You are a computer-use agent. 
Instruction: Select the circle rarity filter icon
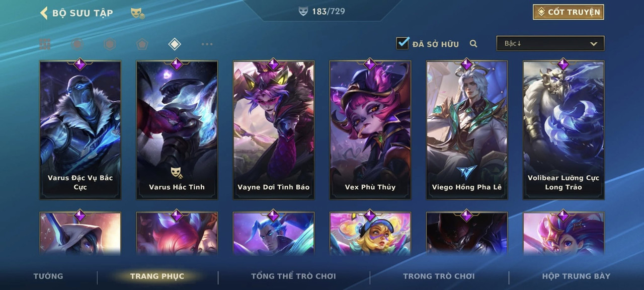click(77, 44)
